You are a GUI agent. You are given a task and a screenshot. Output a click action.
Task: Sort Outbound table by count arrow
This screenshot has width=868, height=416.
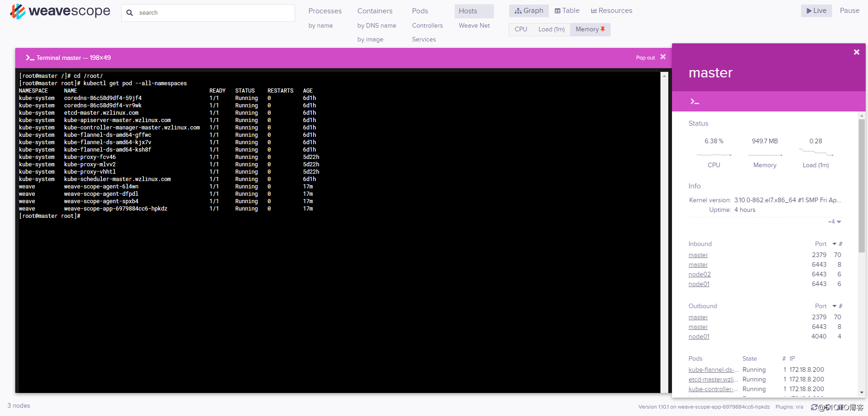[834, 306]
